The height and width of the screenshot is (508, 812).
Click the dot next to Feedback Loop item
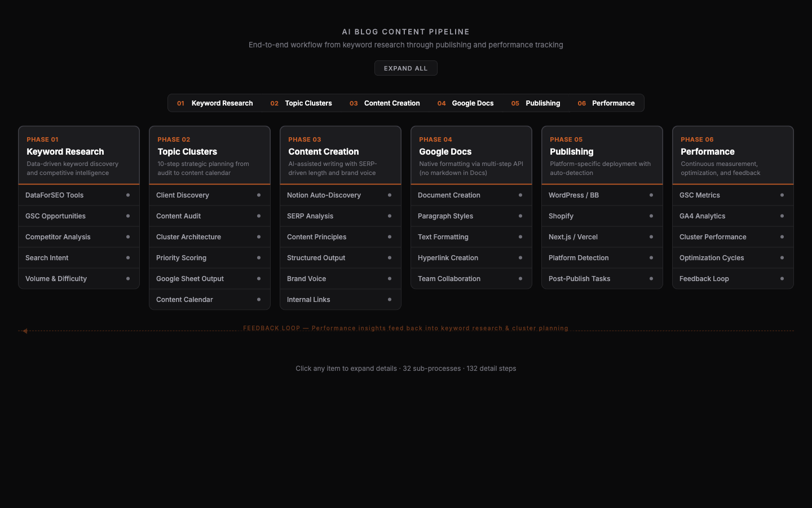782,279
